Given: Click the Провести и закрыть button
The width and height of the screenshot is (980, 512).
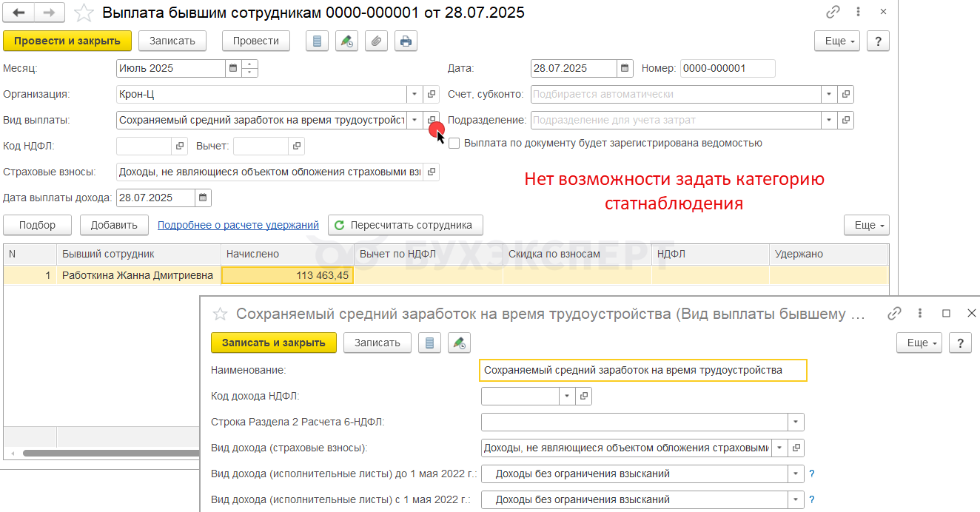Looking at the screenshot, I should (x=67, y=41).
